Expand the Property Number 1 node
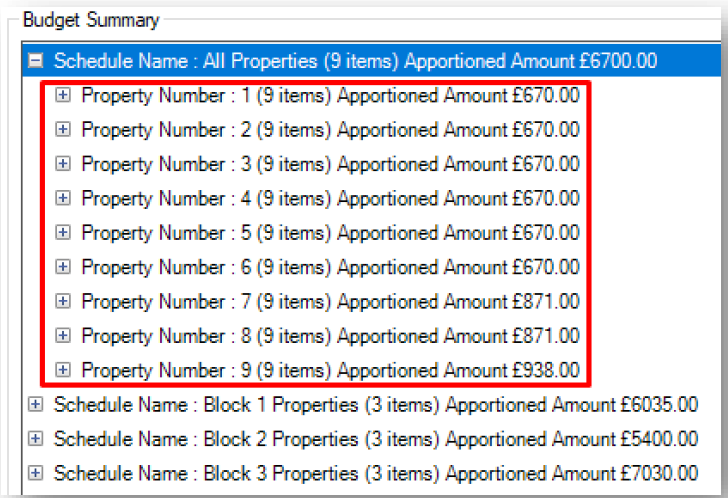 point(63,95)
